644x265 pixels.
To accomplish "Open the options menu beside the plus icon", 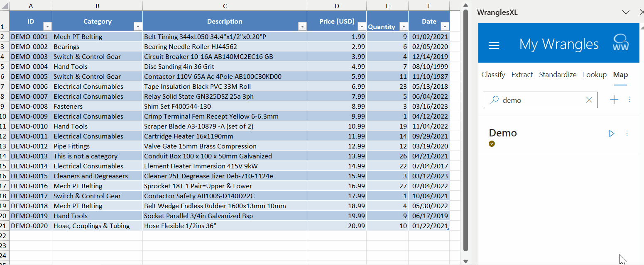I will (629, 100).
